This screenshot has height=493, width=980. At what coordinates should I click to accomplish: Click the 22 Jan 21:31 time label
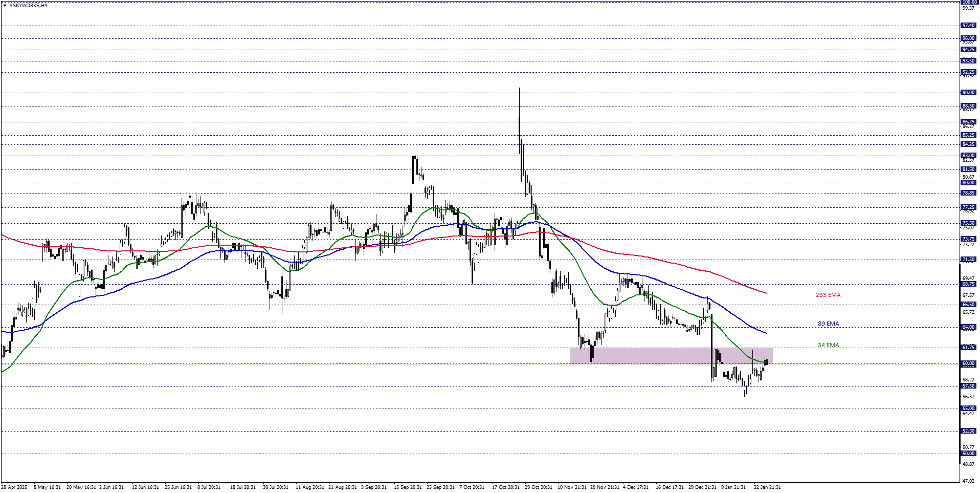pyautogui.click(x=767, y=487)
